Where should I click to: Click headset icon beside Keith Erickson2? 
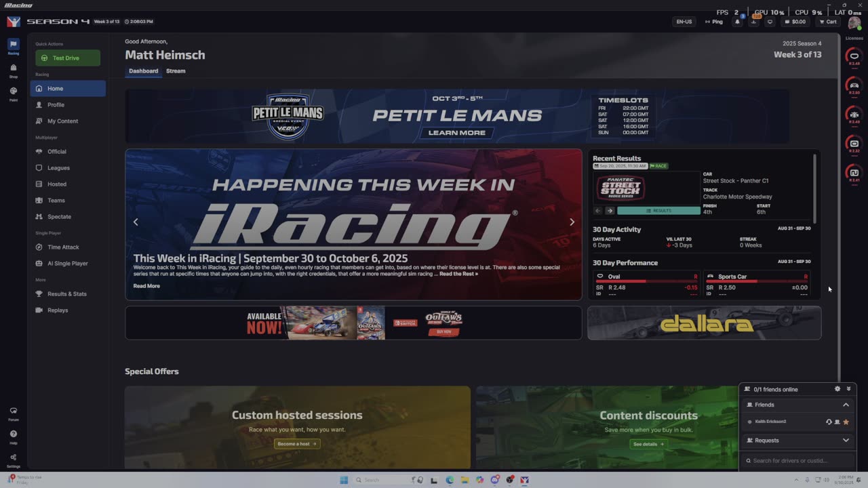829,422
